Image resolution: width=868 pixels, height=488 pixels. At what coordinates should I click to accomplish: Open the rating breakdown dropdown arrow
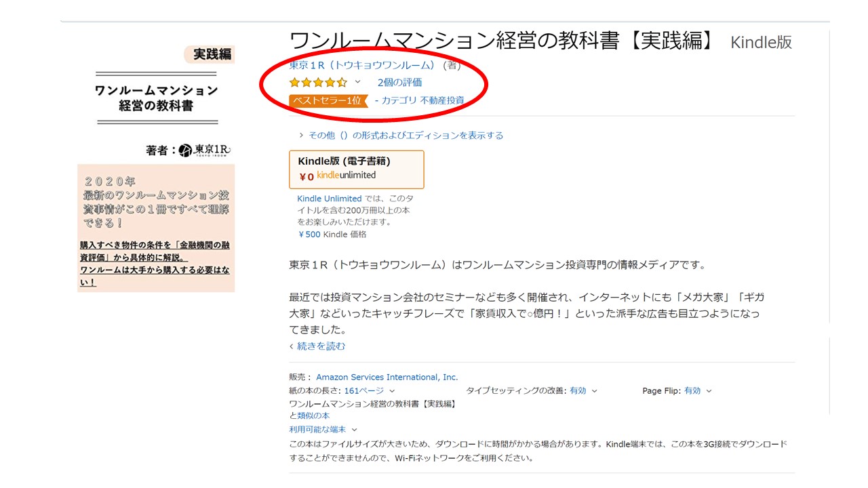pos(358,82)
